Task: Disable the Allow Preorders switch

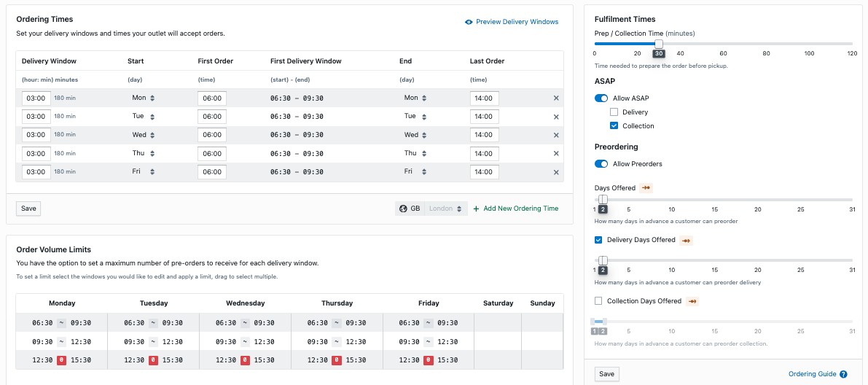Action: tap(601, 164)
